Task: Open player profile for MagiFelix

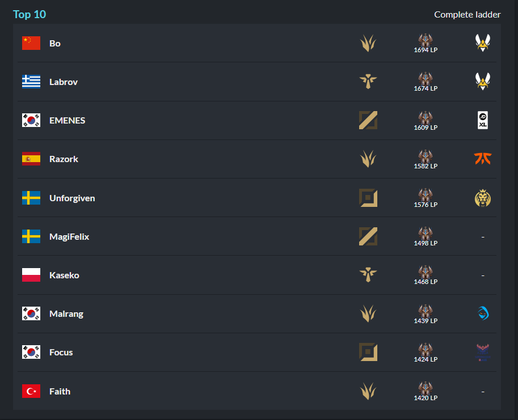Action: tap(69, 236)
